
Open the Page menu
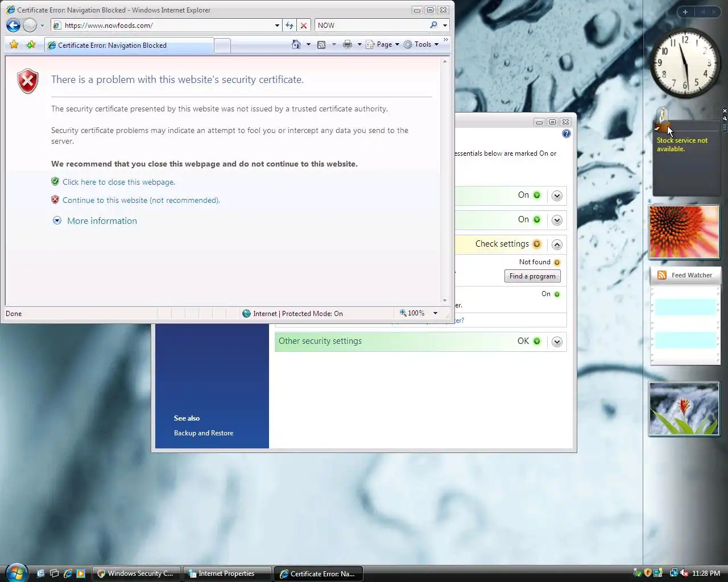pos(382,44)
